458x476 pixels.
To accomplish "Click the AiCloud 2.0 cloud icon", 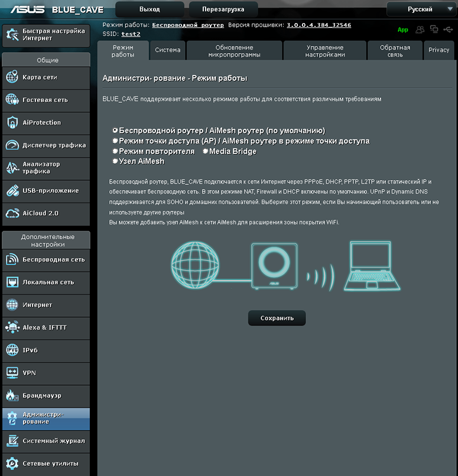I will pos(12,213).
